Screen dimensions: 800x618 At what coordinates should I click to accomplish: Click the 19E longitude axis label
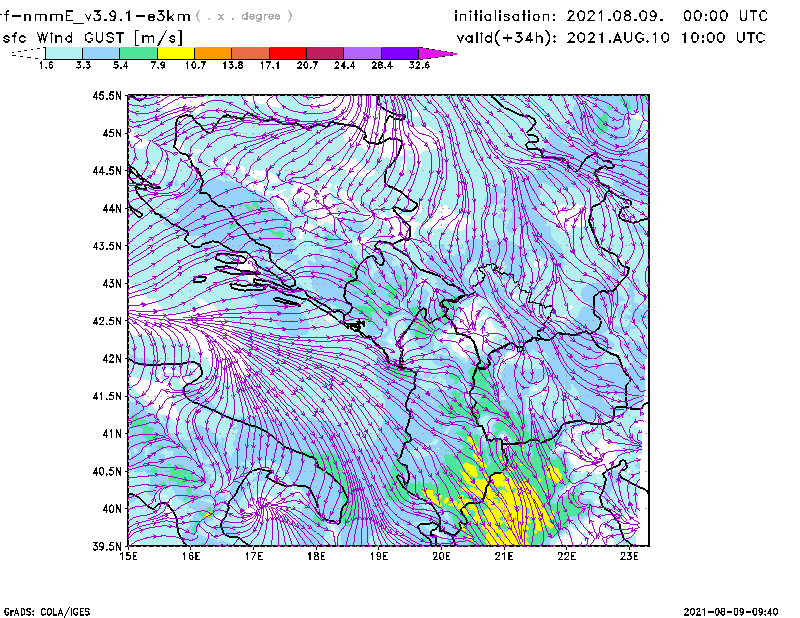click(379, 555)
